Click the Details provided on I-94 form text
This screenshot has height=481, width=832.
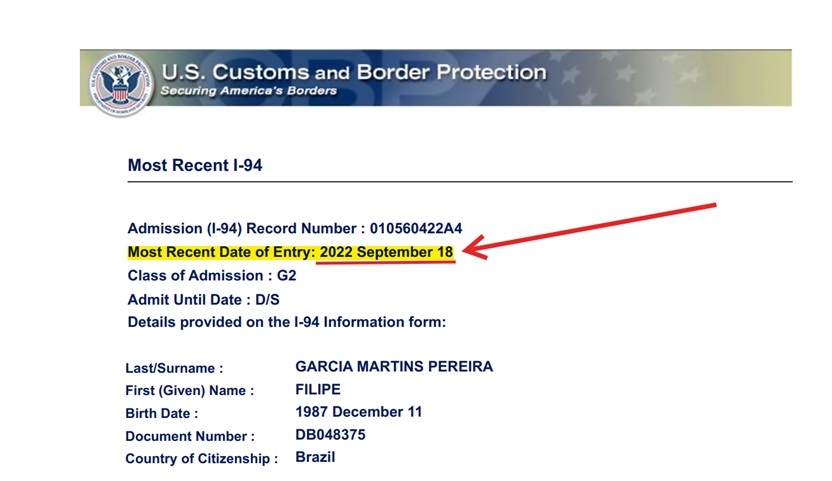[x=286, y=322]
